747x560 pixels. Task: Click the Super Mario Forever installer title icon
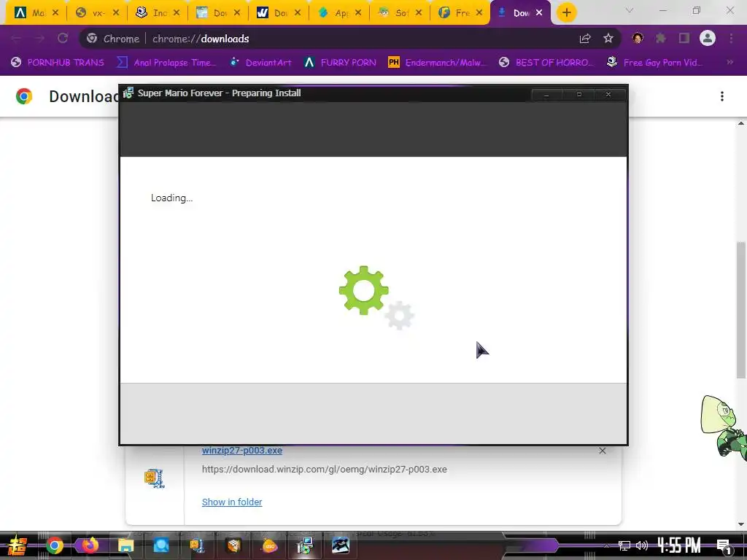(x=128, y=93)
